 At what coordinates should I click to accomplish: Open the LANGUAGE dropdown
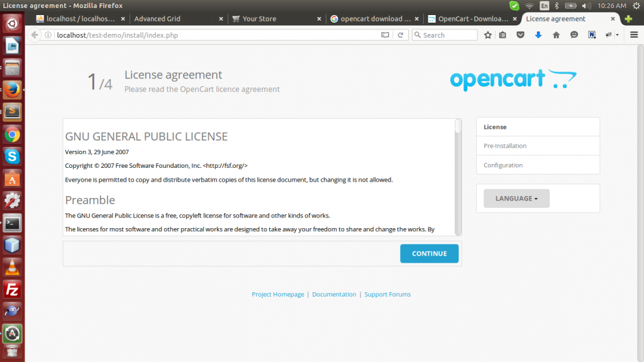tap(516, 198)
